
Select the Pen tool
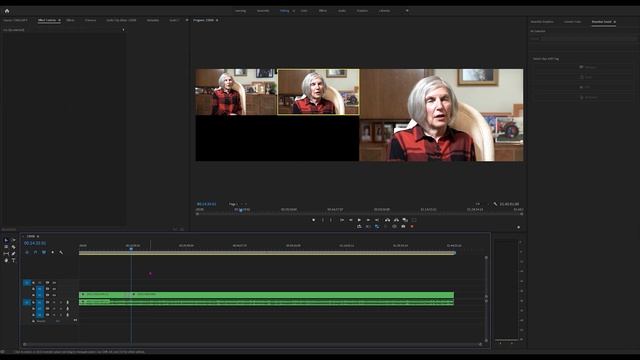click(x=13, y=253)
